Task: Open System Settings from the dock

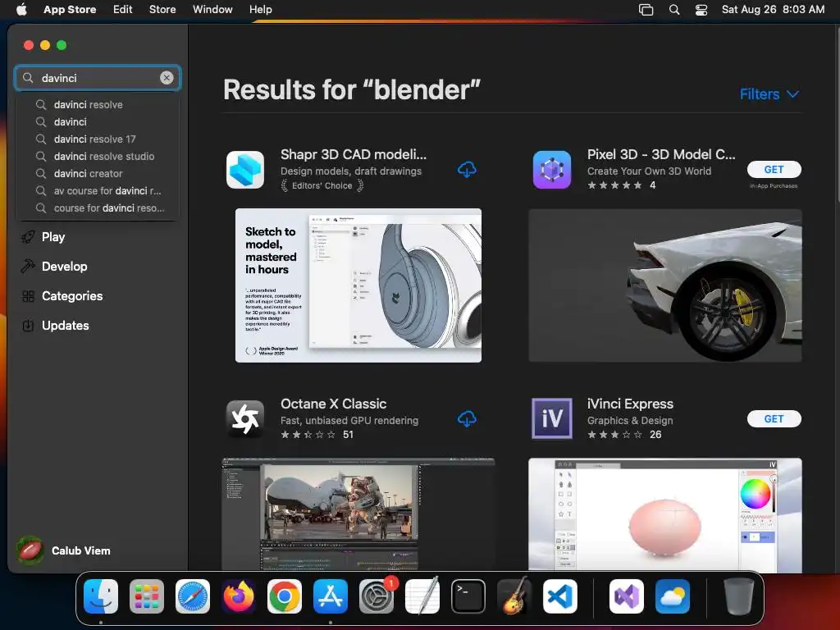Action: (x=377, y=596)
